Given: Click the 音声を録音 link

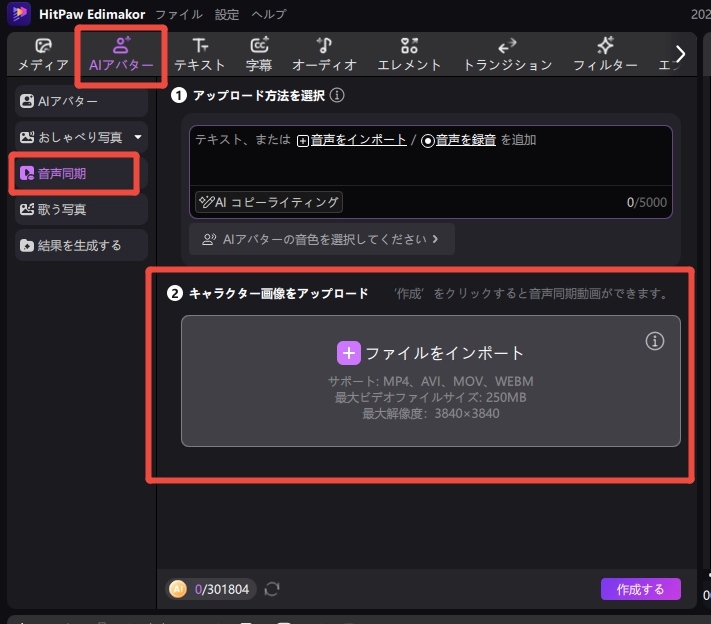Looking at the screenshot, I should 458,140.
